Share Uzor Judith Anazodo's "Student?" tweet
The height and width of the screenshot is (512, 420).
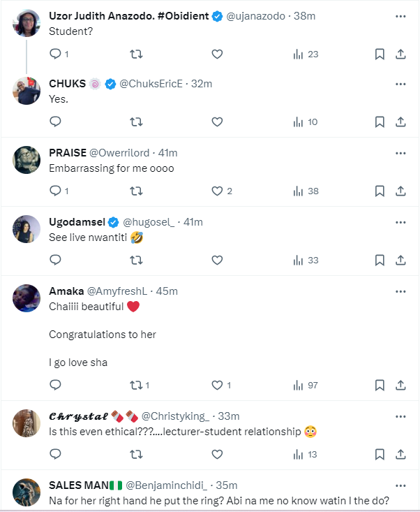pos(400,54)
